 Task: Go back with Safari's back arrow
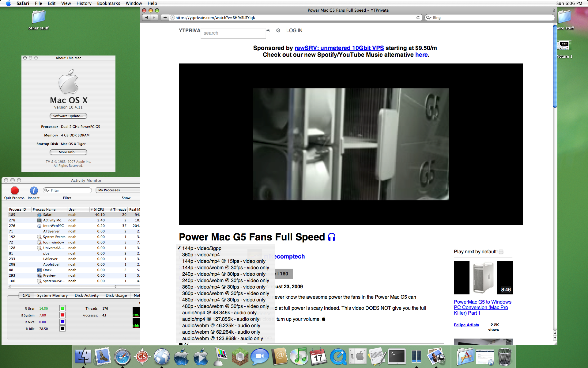[x=146, y=17]
